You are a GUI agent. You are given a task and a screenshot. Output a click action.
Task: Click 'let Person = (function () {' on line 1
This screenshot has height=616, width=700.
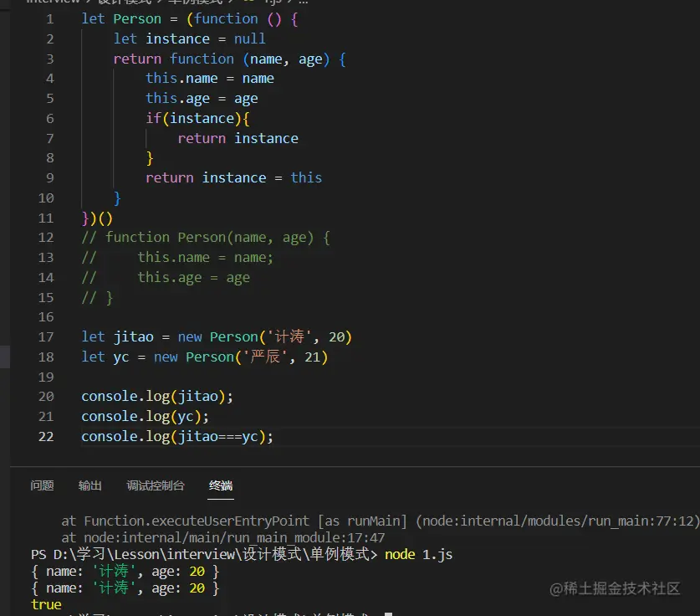[190, 19]
